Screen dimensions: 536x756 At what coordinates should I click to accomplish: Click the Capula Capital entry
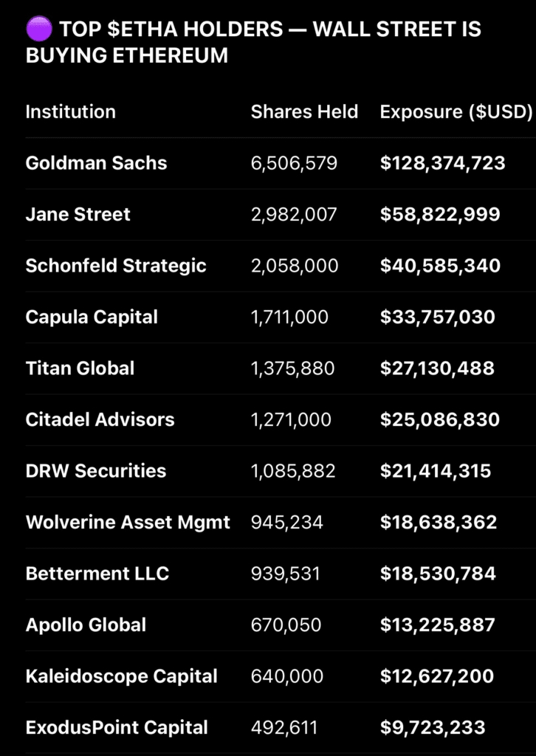coord(92,317)
